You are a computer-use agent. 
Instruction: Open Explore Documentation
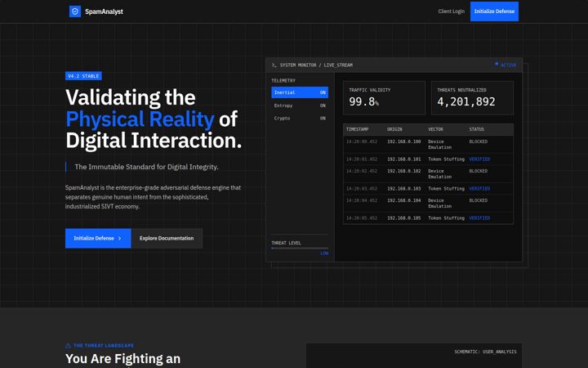pos(167,239)
